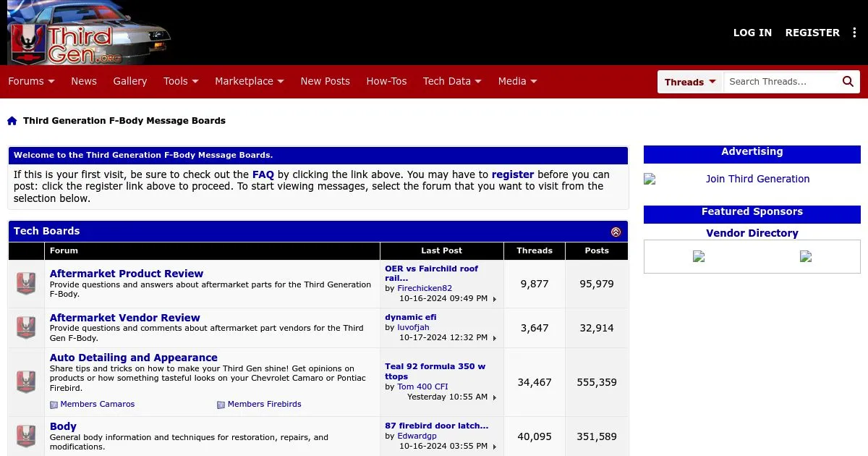Viewport: 868px width, 456px height.
Task: Open the Vendor Directory link
Action: tap(752, 233)
